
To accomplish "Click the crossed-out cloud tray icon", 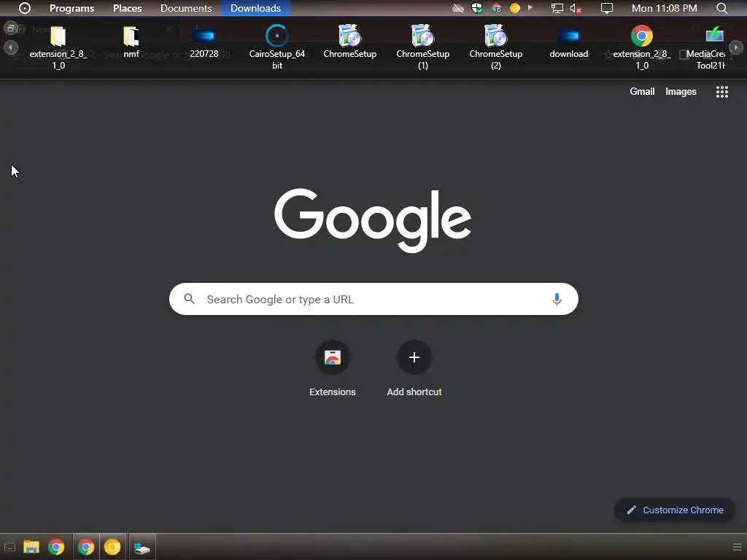I will tap(458, 8).
